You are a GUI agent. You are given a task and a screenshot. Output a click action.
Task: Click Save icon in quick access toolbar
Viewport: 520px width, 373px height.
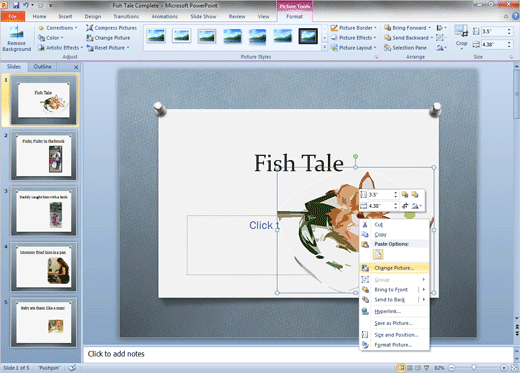coord(16,5)
